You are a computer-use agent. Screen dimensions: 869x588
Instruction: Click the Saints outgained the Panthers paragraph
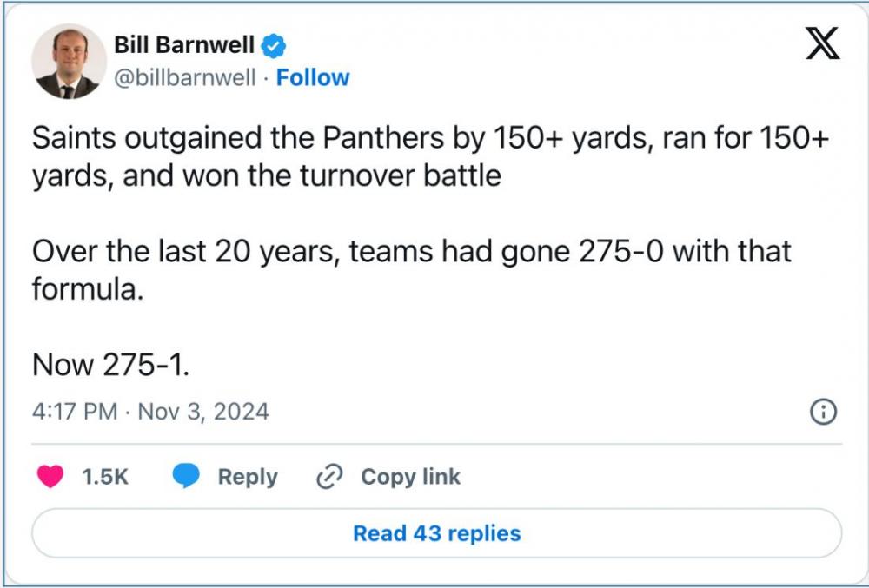coord(430,156)
